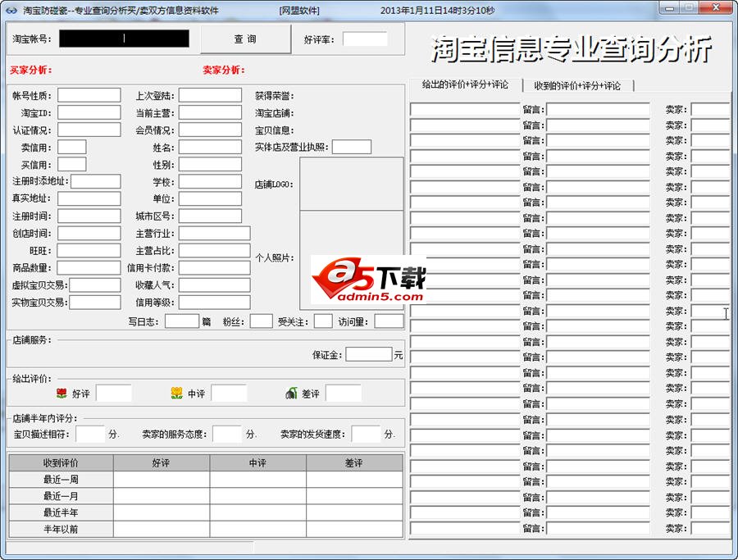The height and width of the screenshot is (560, 738).
Task: Click the 最近一月 row label
Action: (x=61, y=496)
